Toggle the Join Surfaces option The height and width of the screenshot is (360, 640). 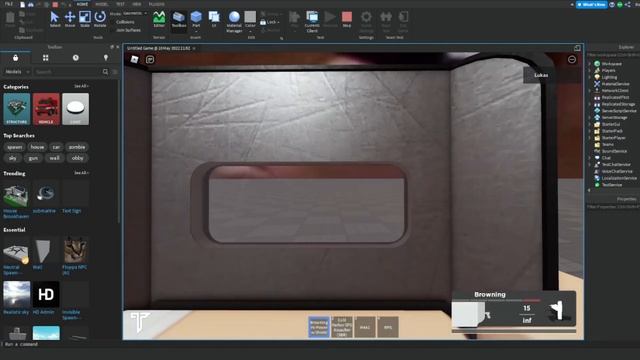tap(128, 30)
